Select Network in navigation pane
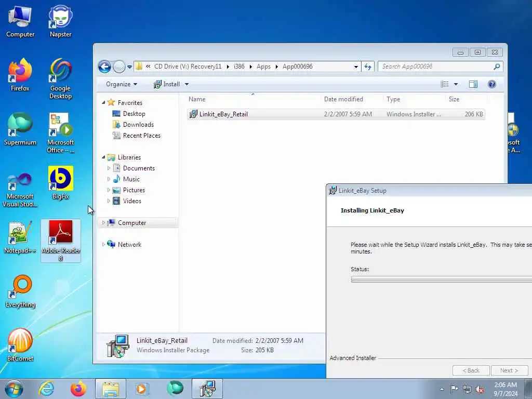This screenshot has height=399, width=532. pos(129,244)
